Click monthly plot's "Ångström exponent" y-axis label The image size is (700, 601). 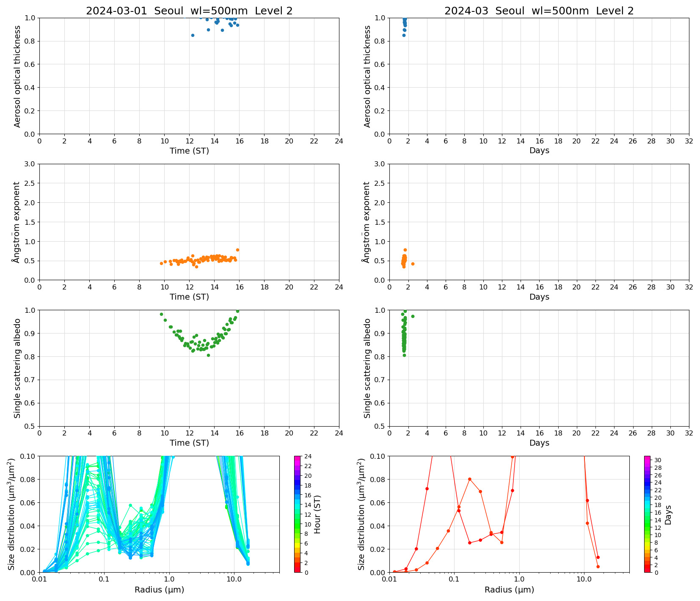pos(367,222)
